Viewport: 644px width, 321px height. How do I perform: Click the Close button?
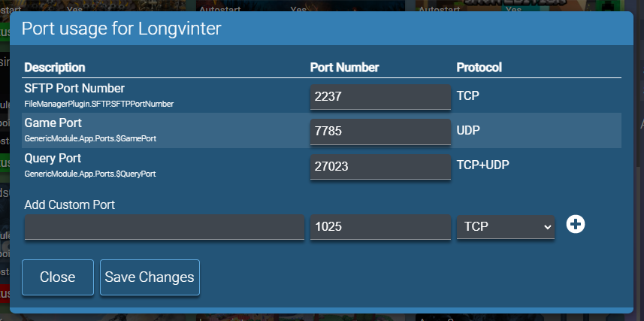(58, 277)
